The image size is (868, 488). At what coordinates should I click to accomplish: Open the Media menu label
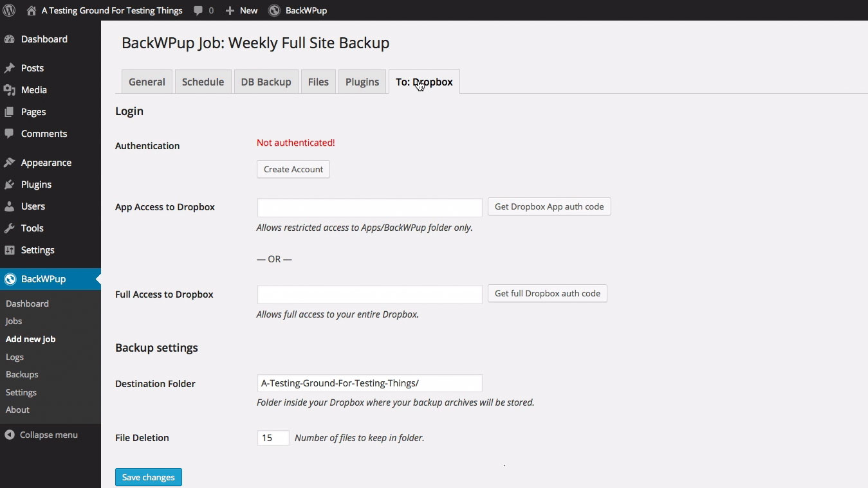33,90
